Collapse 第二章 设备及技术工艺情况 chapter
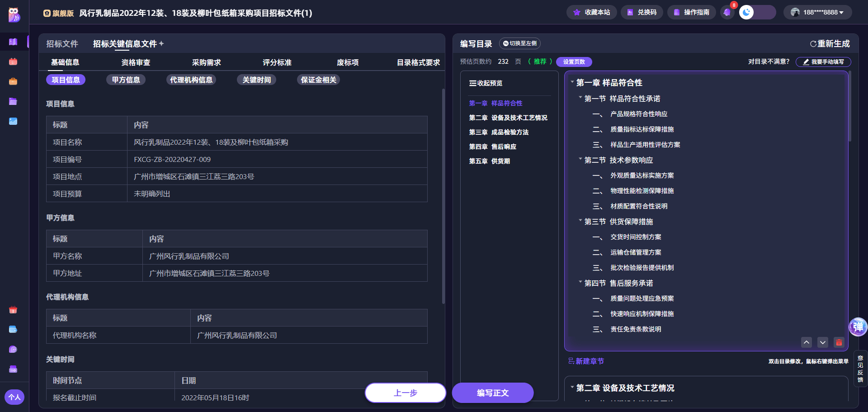Viewport: 868px width, 412px height. [571, 388]
